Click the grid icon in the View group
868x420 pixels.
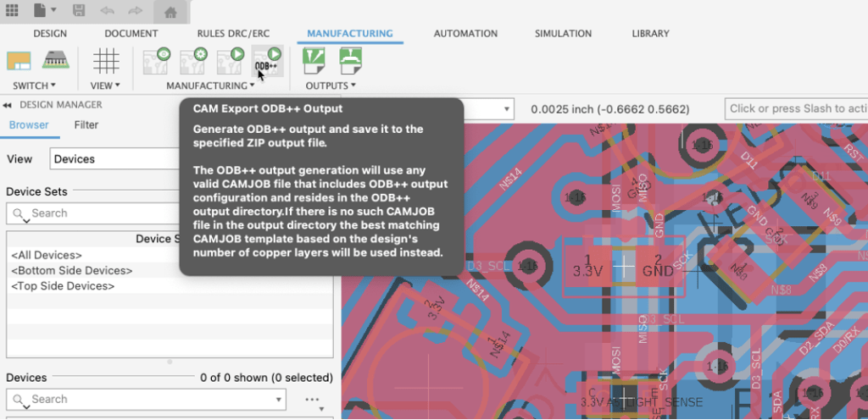click(x=106, y=62)
